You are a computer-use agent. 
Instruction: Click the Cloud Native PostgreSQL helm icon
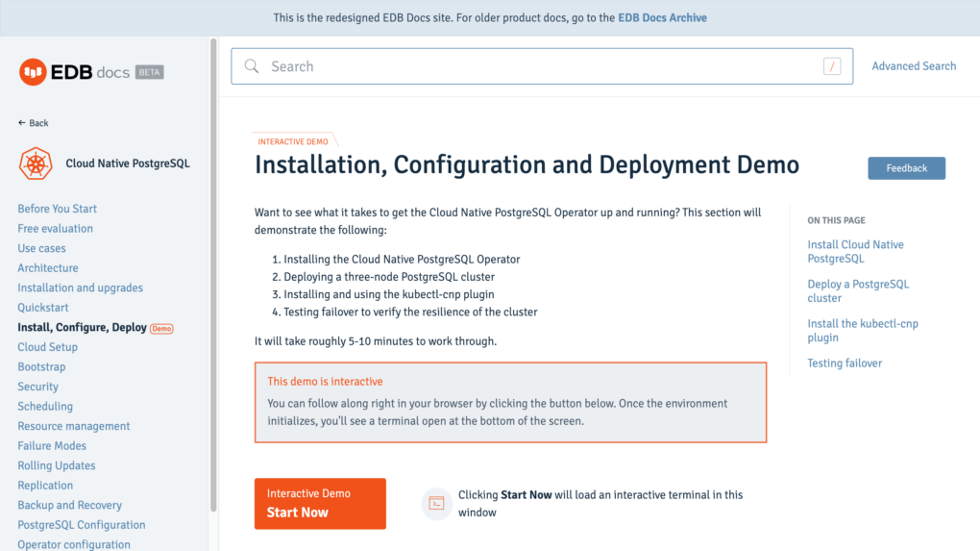point(36,163)
